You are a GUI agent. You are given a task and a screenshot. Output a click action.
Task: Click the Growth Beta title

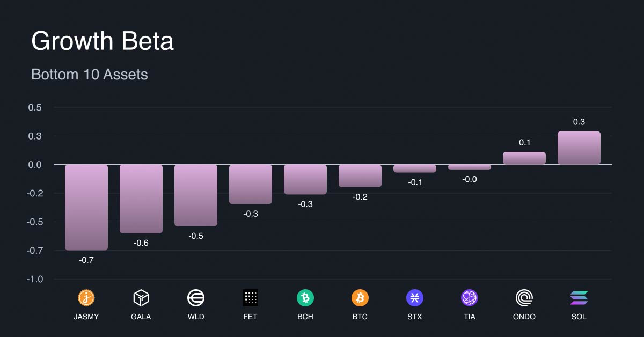(x=103, y=41)
